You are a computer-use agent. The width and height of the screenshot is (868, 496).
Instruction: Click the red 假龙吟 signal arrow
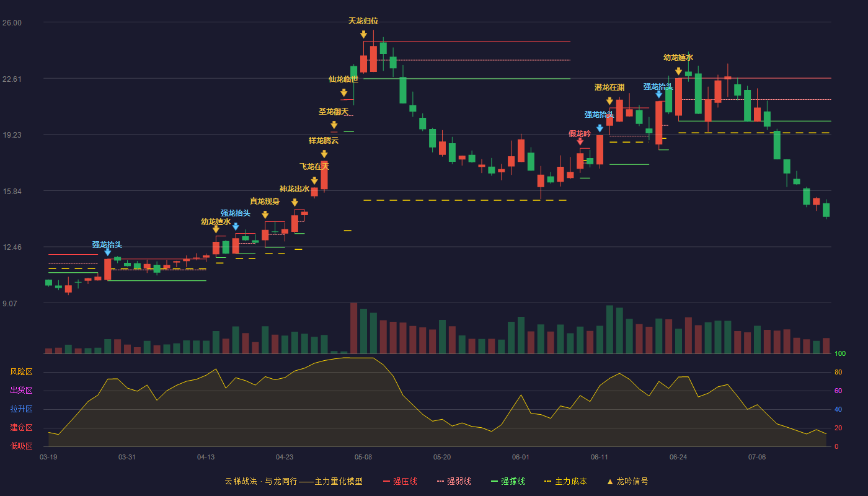pyautogui.click(x=580, y=141)
